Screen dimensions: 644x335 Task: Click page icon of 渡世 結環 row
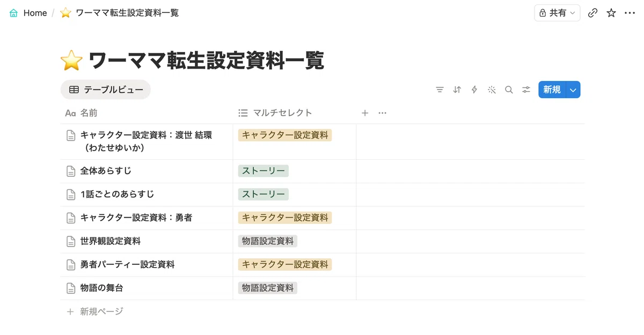click(x=70, y=136)
